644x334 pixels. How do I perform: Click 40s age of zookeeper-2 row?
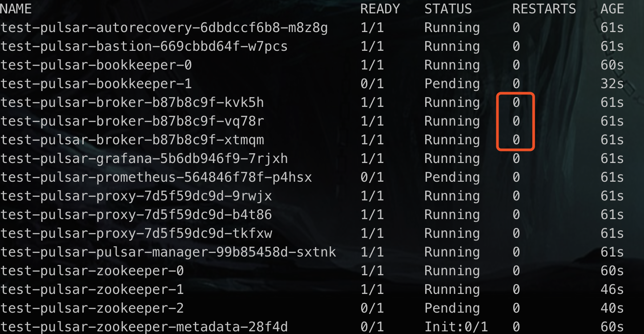click(612, 309)
